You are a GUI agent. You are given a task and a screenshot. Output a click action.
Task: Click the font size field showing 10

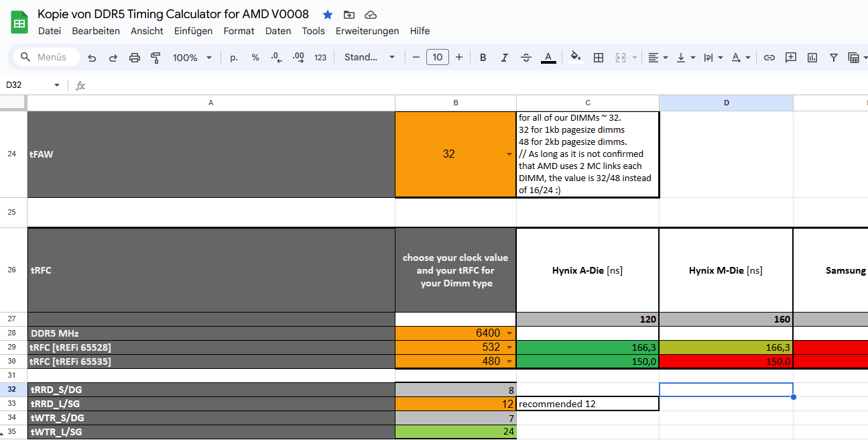(438, 58)
